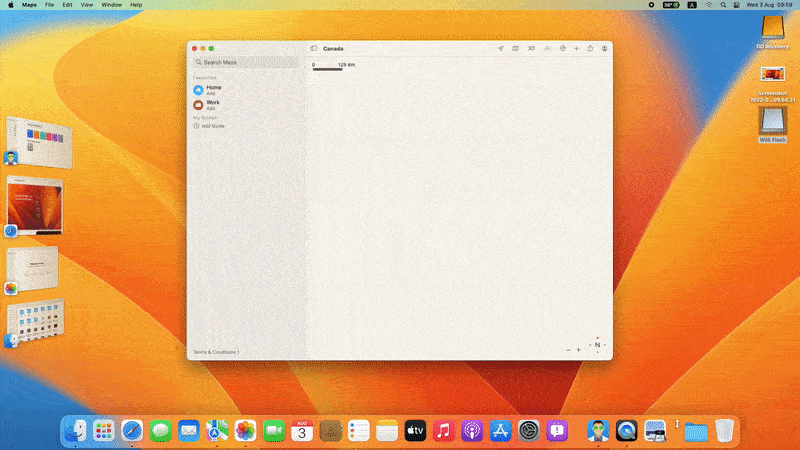
Task: Open App Store from the Dock
Action: pos(500,431)
